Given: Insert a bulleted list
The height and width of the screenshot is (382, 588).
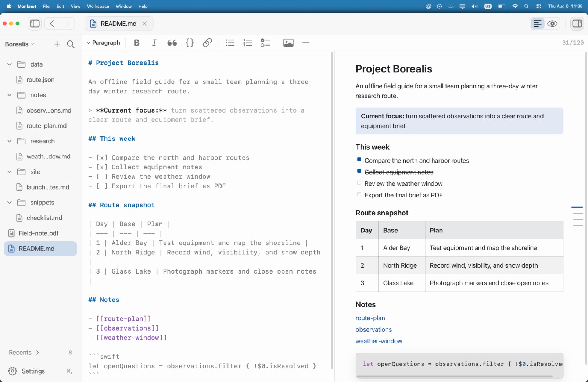Looking at the screenshot, I should point(230,43).
